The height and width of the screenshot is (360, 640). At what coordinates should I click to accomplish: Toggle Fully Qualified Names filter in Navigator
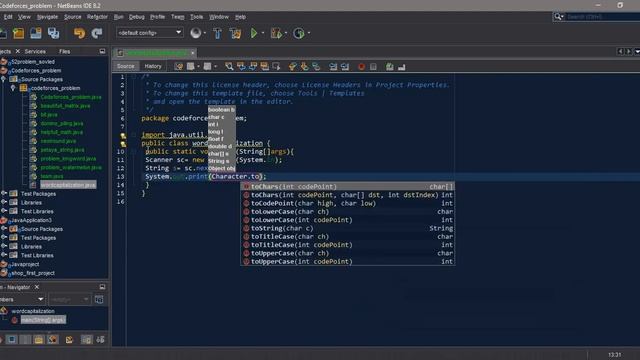point(69,339)
